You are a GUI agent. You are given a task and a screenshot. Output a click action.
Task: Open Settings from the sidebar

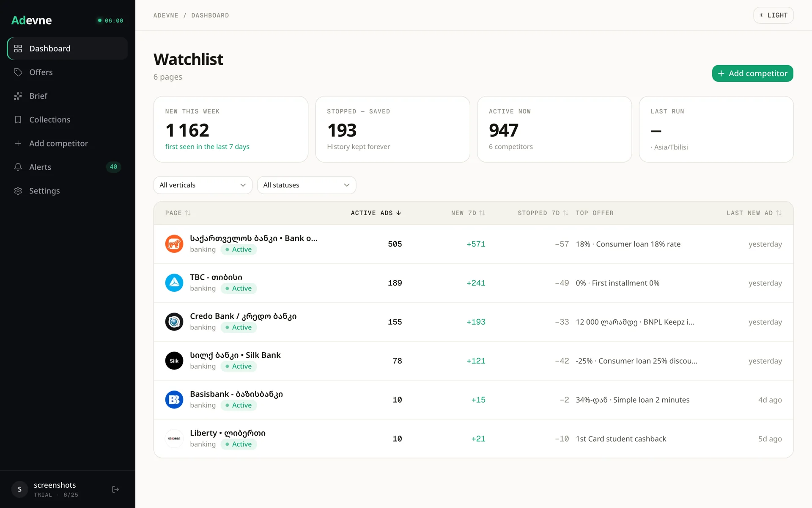coord(68,191)
